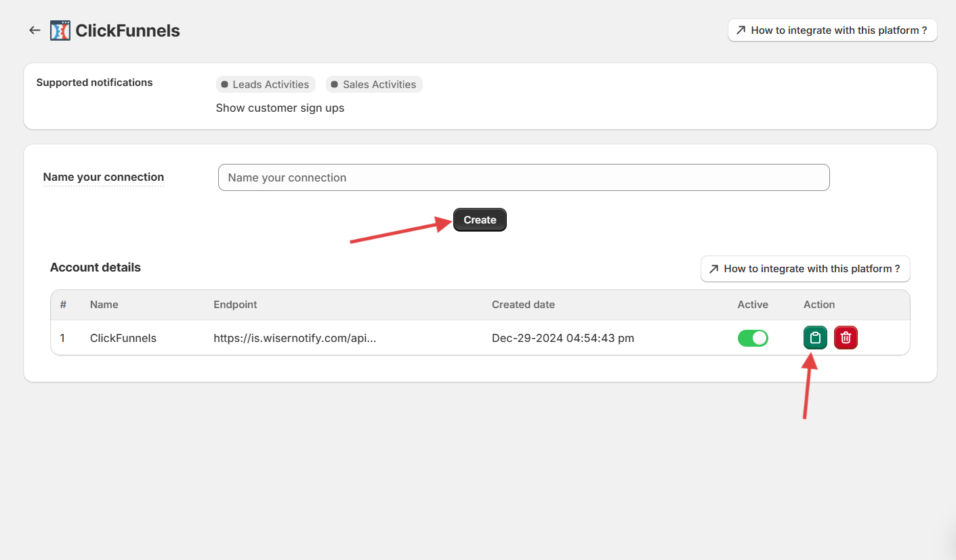Open the top 'How to integrate with this platform' link

(x=832, y=30)
